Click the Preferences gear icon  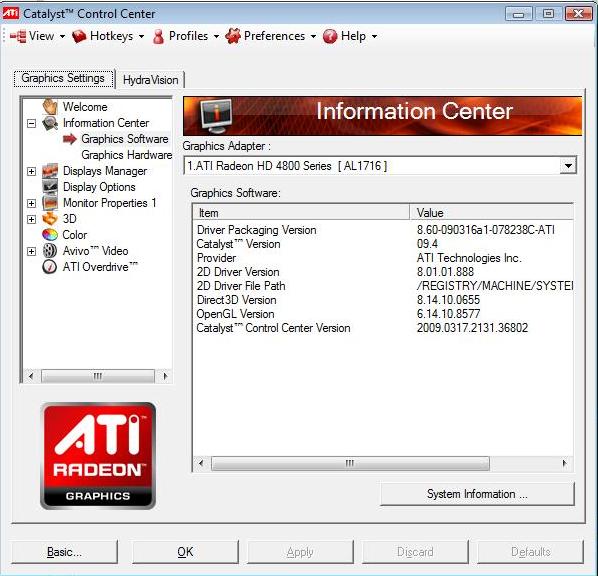[233, 36]
